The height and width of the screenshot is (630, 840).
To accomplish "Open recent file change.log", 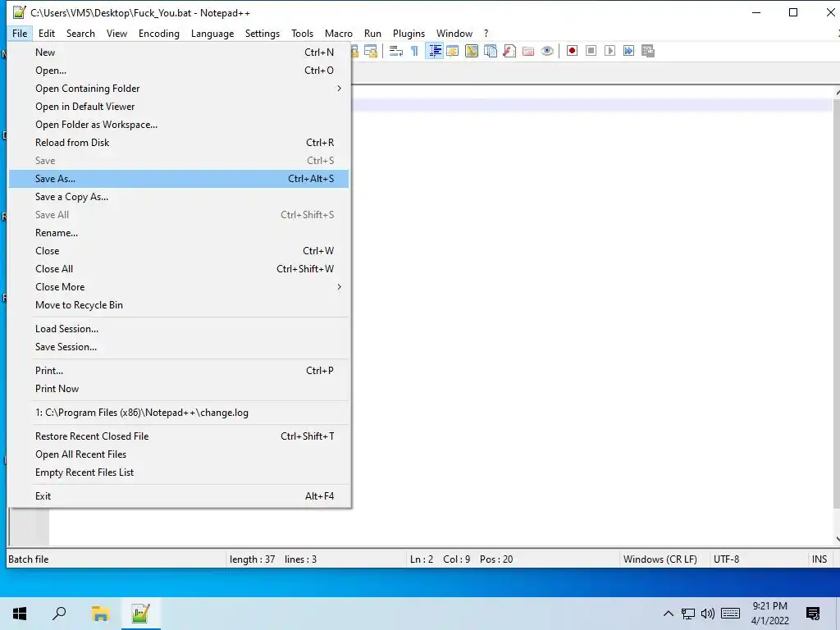I will (178, 413).
